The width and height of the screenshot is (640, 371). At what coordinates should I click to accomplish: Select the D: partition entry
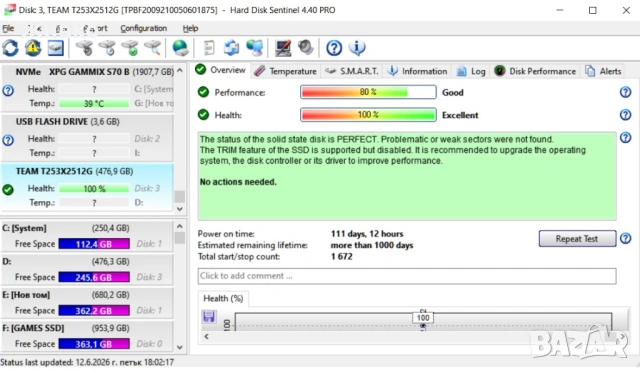pos(87,269)
